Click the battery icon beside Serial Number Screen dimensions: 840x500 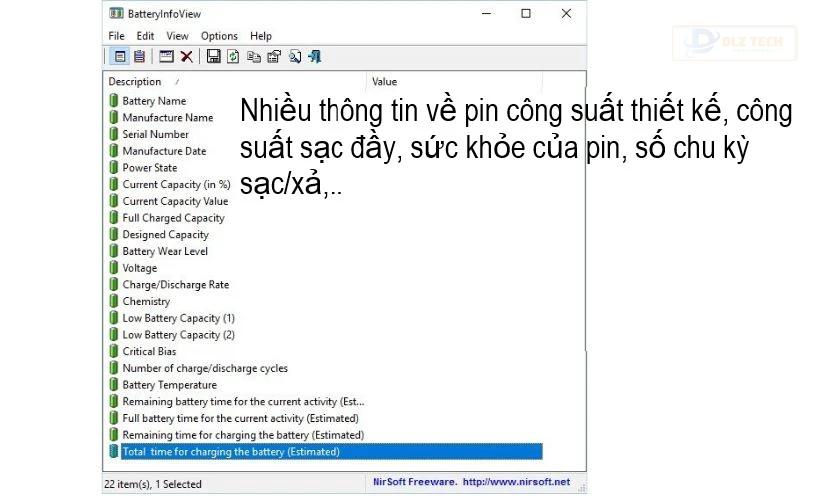tap(114, 134)
